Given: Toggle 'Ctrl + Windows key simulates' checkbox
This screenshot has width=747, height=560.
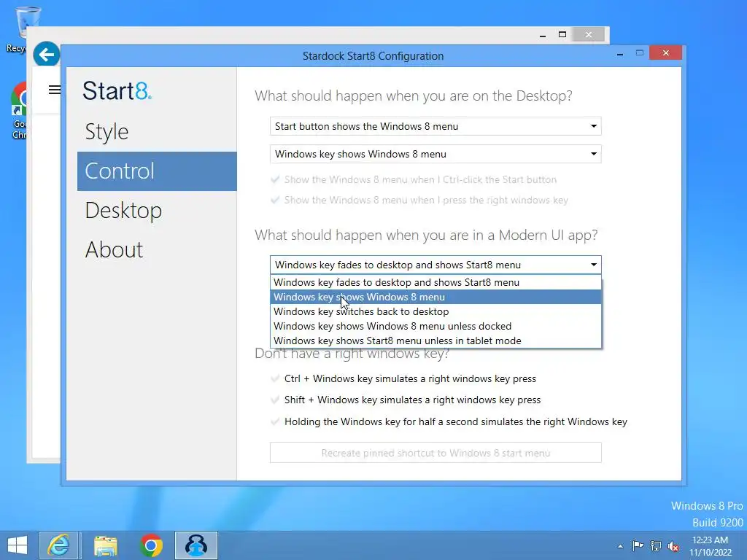Looking at the screenshot, I should pyautogui.click(x=275, y=378).
